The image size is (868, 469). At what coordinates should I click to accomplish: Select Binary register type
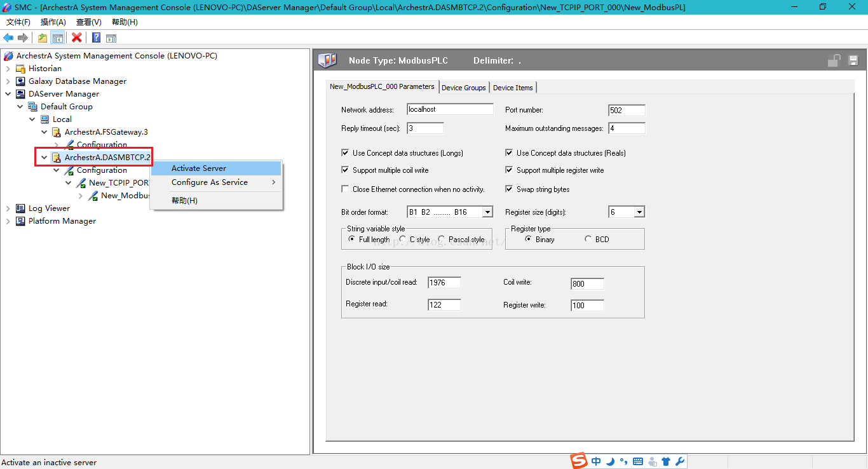[529, 240]
